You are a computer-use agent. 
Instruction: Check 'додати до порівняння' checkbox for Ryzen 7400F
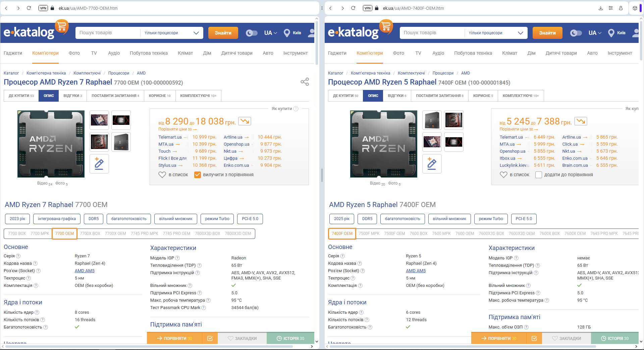pos(539,175)
